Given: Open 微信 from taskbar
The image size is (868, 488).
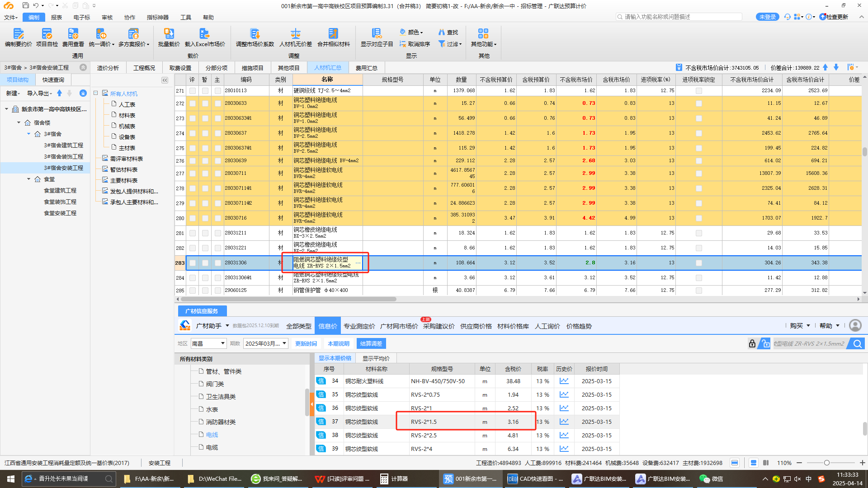Looking at the screenshot, I should tap(711, 479).
